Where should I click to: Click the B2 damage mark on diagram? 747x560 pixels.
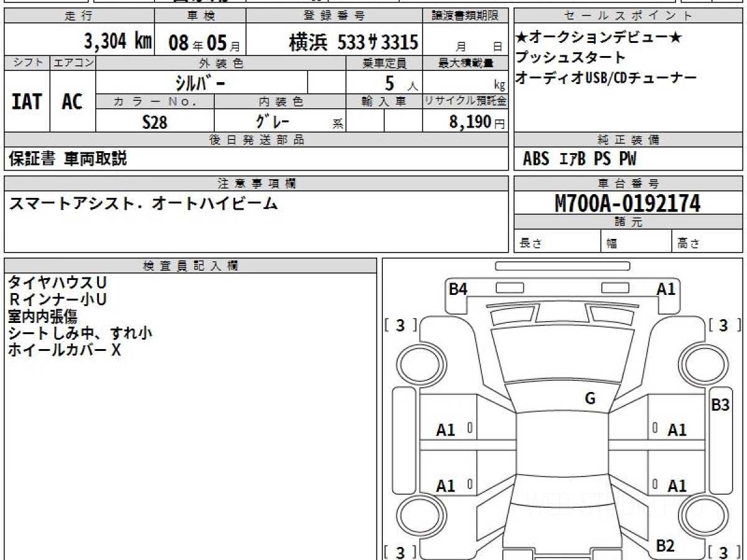pos(665,546)
